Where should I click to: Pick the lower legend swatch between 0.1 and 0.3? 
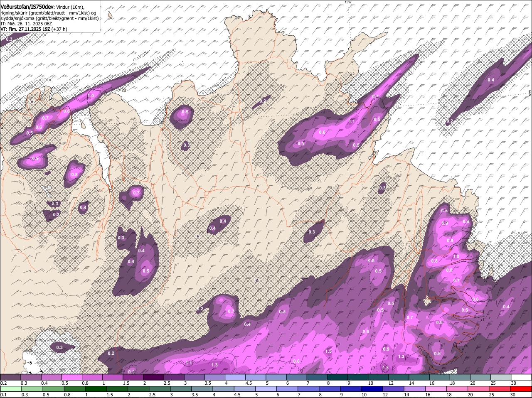point(11,389)
